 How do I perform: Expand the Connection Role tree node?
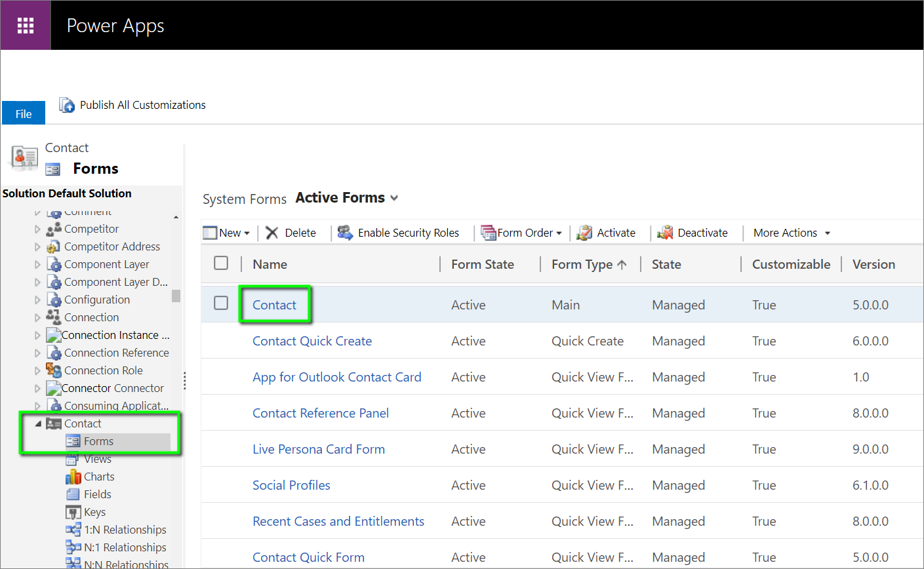pyautogui.click(x=37, y=371)
